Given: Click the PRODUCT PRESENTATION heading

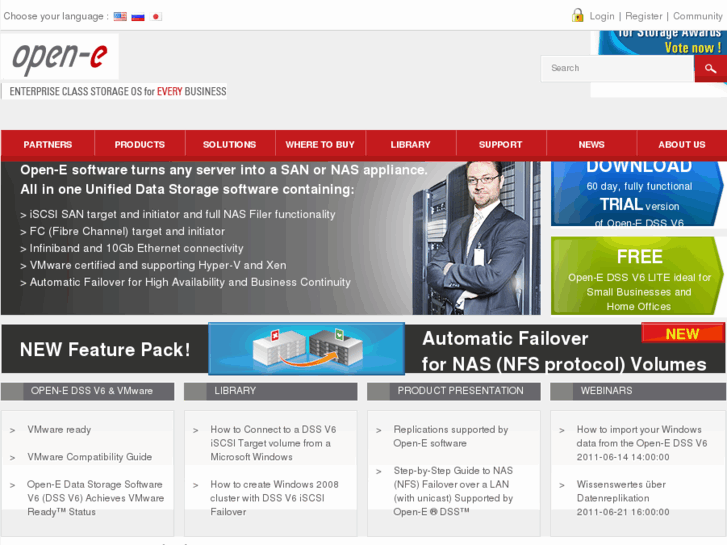Looking at the screenshot, I should [x=454, y=391].
